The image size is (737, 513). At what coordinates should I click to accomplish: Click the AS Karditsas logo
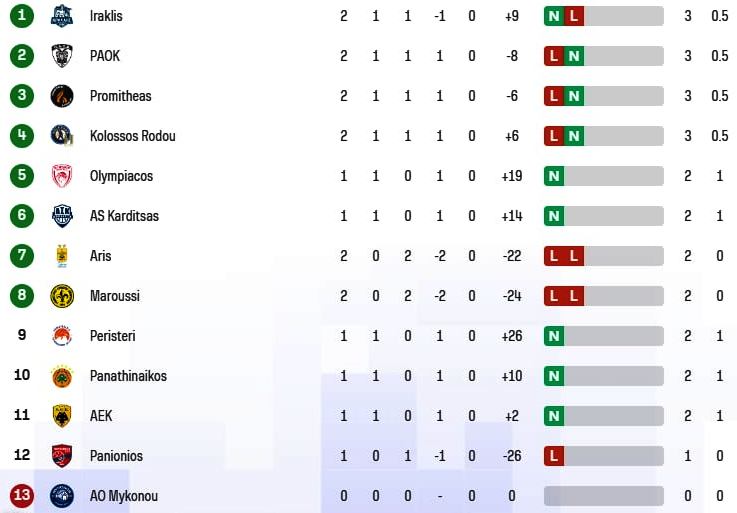62,216
